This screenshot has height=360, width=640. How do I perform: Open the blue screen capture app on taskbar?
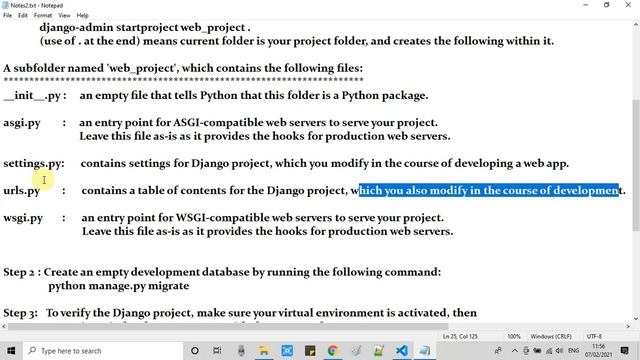tap(287, 351)
